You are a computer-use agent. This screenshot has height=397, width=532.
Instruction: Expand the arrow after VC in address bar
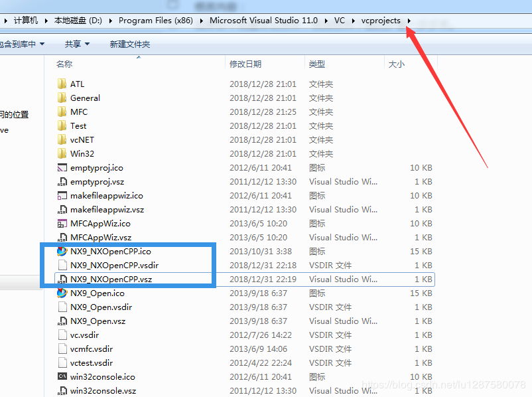pos(353,21)
